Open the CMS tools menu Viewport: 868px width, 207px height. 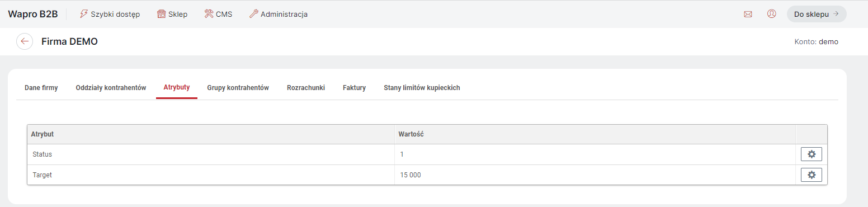point(219,14)
